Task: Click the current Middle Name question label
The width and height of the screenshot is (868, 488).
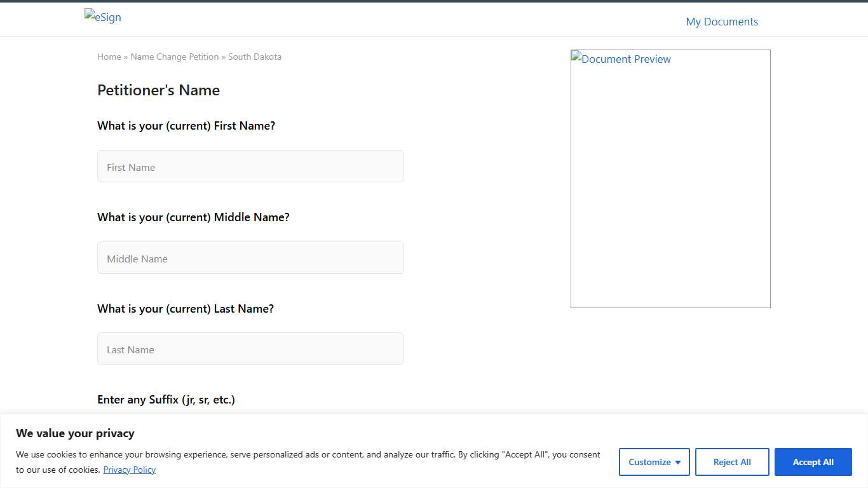Action: 193,217
